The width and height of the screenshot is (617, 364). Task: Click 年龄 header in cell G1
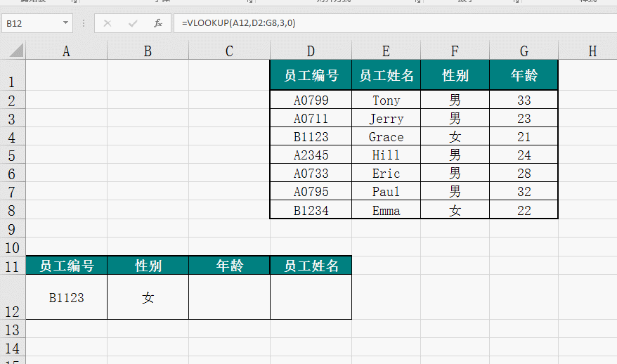click(x=524, y=75)
